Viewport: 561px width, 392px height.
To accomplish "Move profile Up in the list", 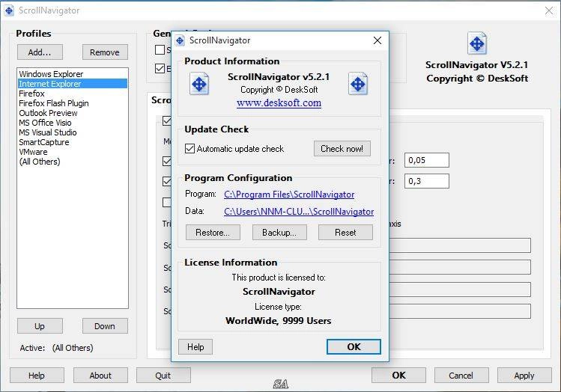I will 40,326.
